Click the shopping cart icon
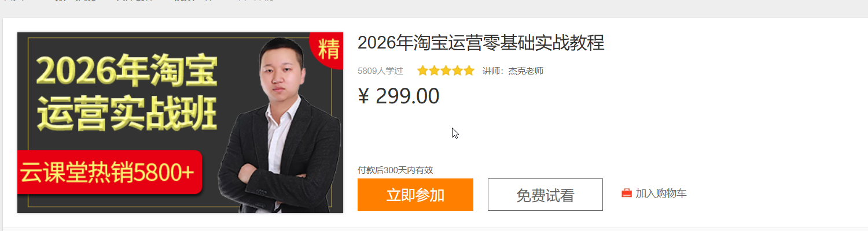The image size is (868, 231). pyautogui.click(x=627, y=193)
